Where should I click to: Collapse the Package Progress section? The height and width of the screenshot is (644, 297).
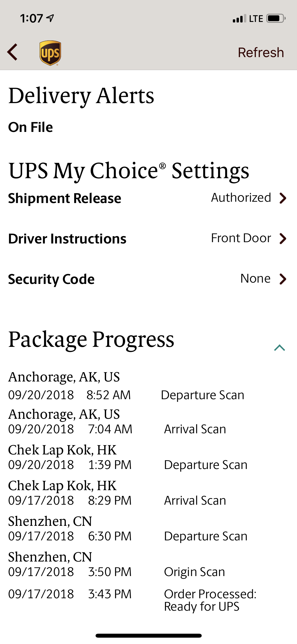point(280,348)
